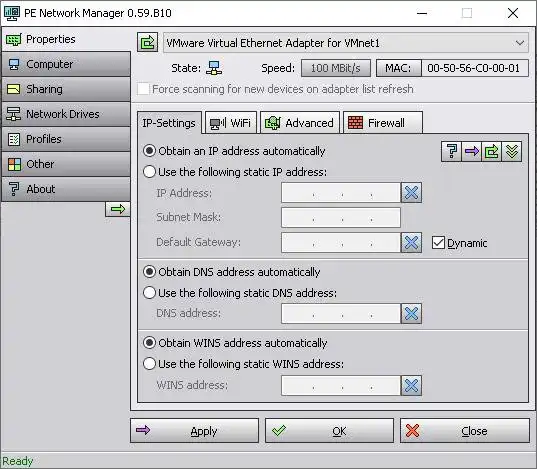Viewport: 537px width, 469px height.
Task: Click the PE Network Manager title bar icon
Action: [x=12, y=13]
